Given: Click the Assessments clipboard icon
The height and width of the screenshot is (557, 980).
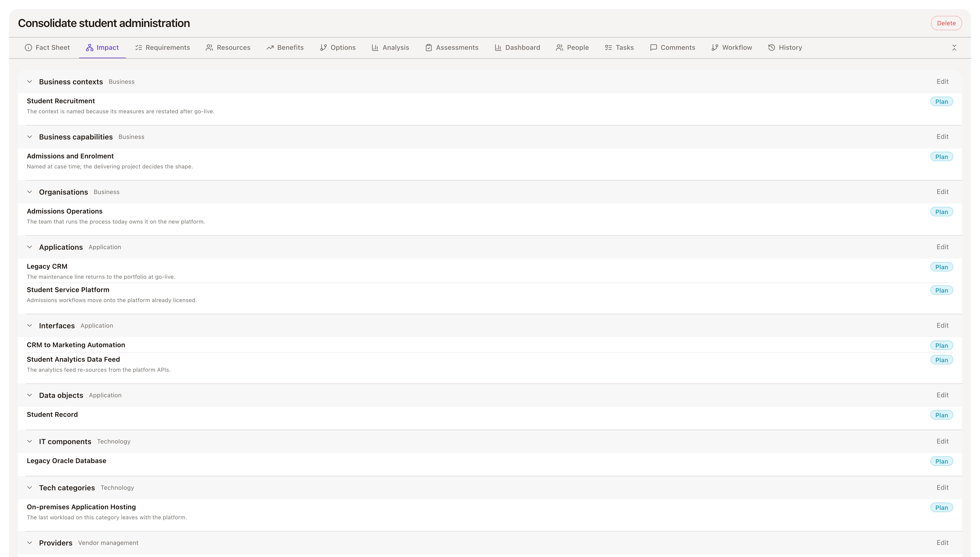Looking at the screenshot, I should [429, 47].
